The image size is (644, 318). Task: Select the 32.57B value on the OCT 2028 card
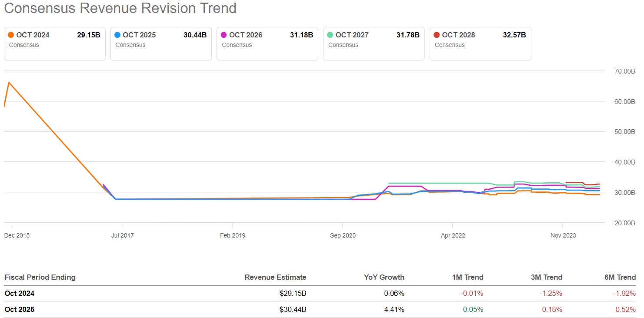click(x=514, y=35)
